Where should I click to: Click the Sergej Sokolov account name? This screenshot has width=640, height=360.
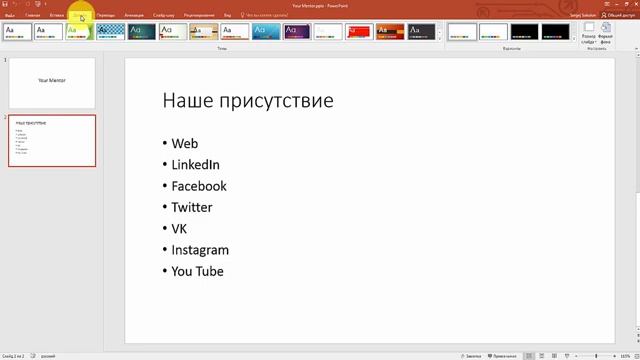tap(583, 15)
